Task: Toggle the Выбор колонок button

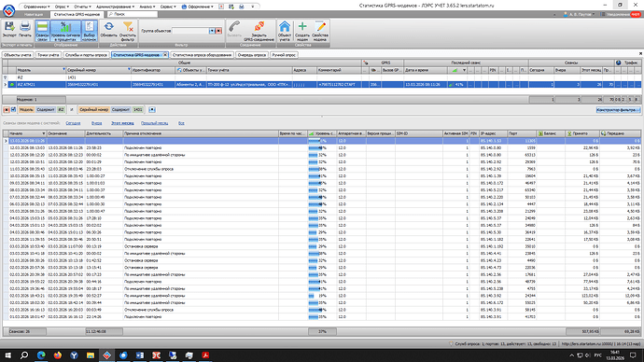Action: (x=89, y=31)
